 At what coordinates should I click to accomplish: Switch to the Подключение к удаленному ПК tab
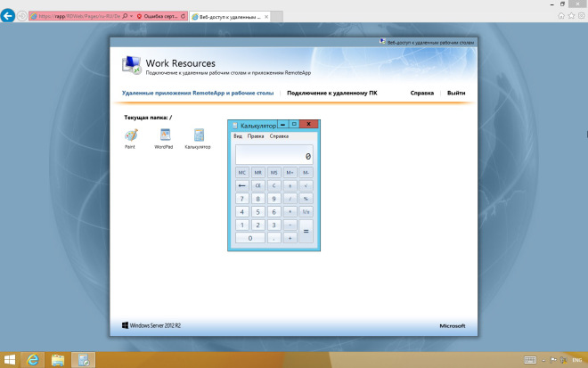331,93
